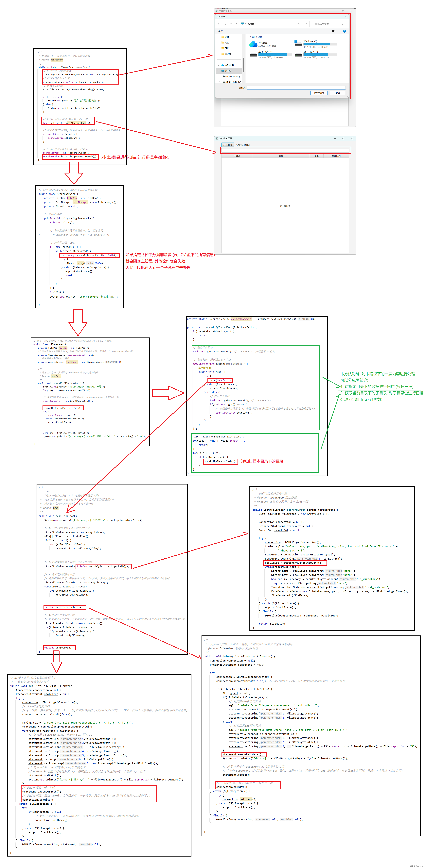Go up one level with Up arrow
This screenshot has width=425, height=868.
(x=236, y=24)
